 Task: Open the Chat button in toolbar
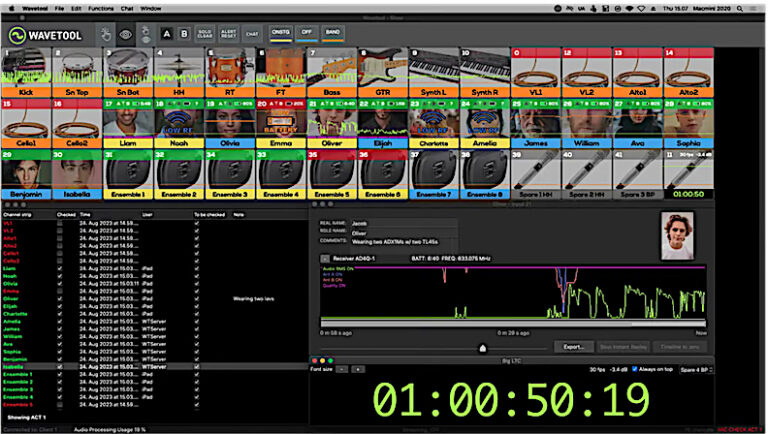coord(252,34)
